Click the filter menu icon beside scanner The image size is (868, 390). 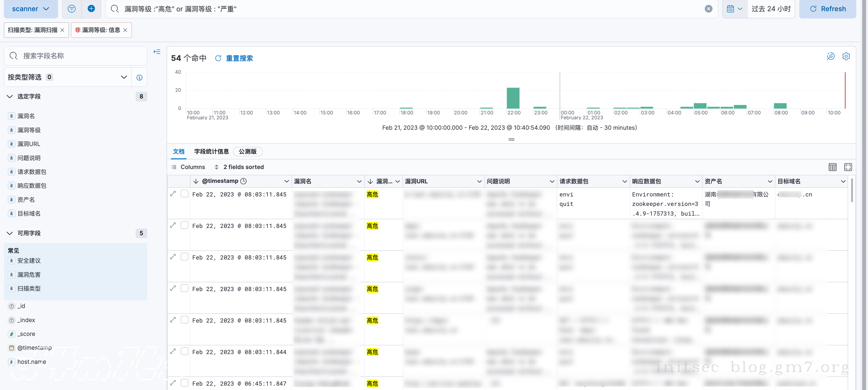click(x=71, y=9)
